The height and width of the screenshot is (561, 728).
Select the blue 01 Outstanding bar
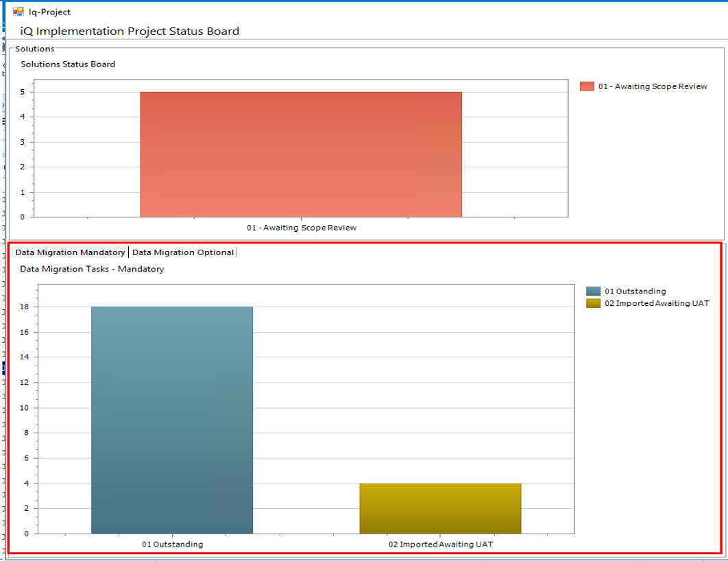(x=171, y=418)
